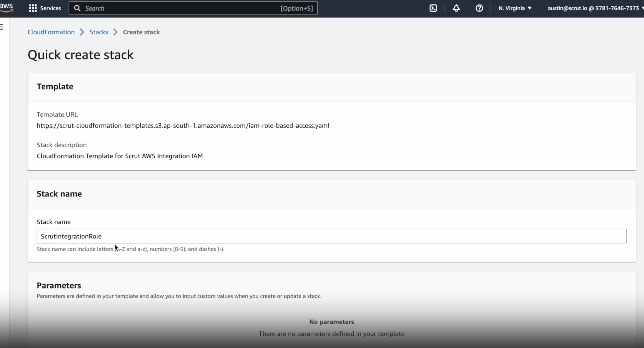Focus the top Search input field
This screenshot has width=644, height=348.
click(193, 8)
